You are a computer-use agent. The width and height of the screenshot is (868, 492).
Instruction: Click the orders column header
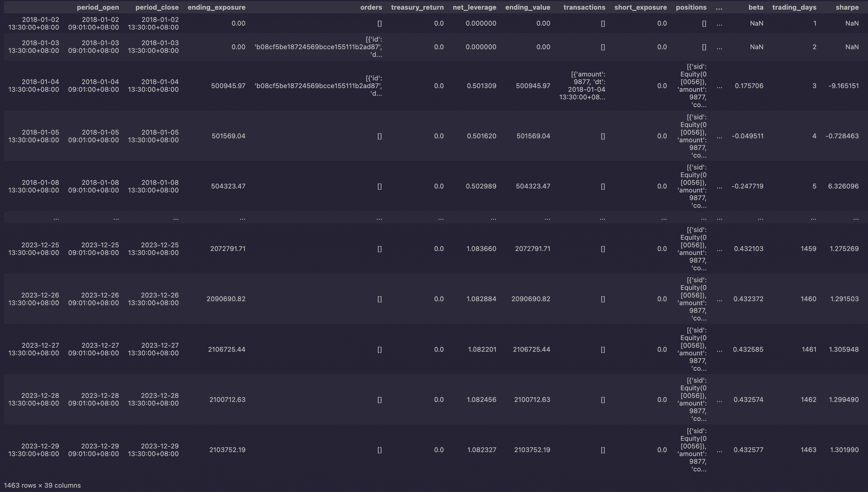[371, 7]
